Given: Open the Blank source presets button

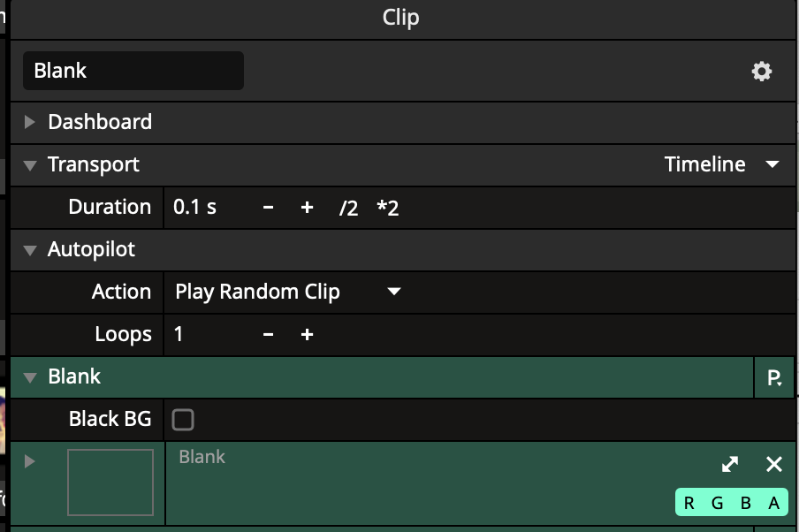Looking at the screenshot, I should (774, 378).
